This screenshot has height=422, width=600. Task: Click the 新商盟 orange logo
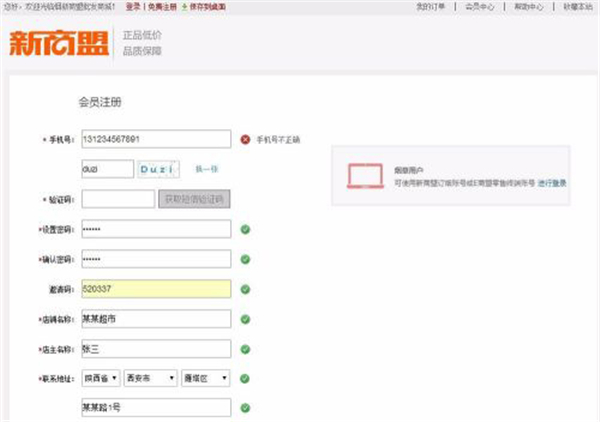coord(60,44)
